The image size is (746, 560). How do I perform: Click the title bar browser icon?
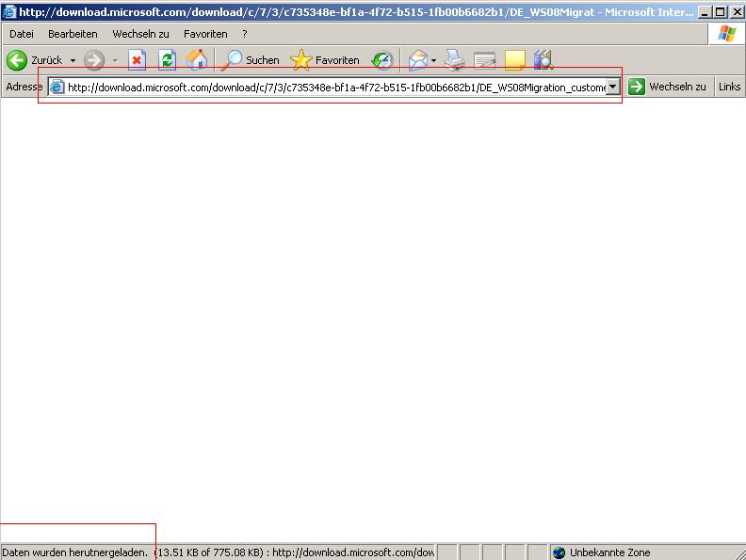click(x=8, y=11)
